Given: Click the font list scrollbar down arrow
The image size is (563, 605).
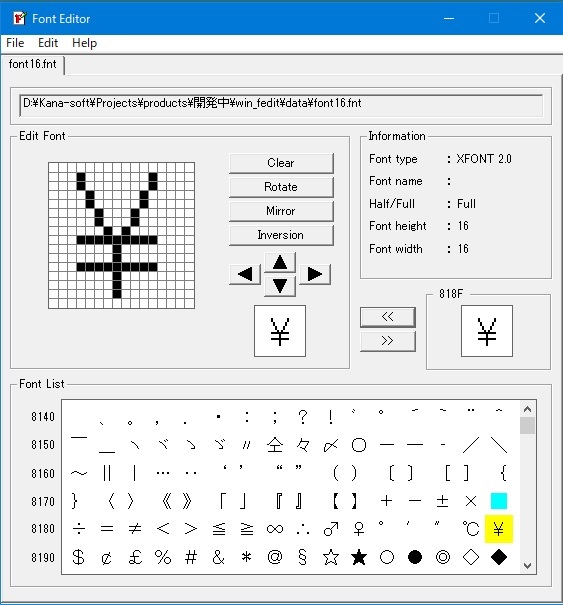Looking at the screenshot, I should [527, 566].
